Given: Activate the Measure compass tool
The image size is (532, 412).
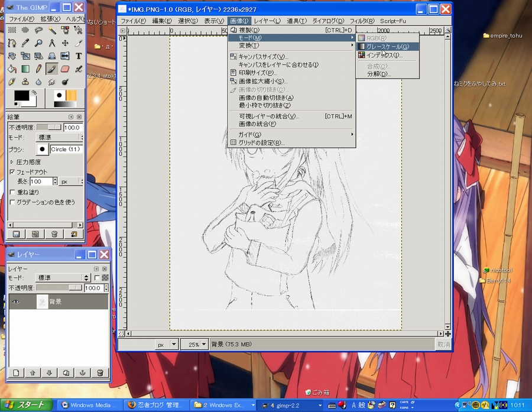Looking at the screenshot, I should coord(51,43).
